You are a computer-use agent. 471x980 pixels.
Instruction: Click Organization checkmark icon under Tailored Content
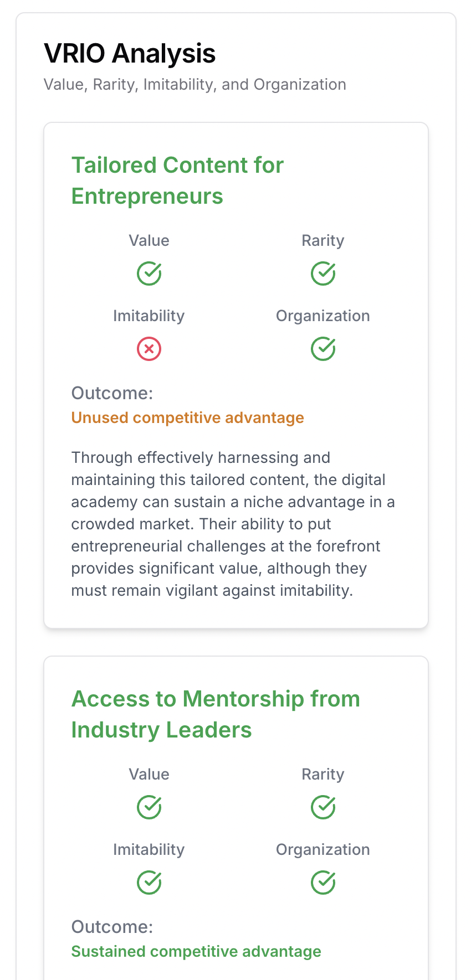point(323,349)
